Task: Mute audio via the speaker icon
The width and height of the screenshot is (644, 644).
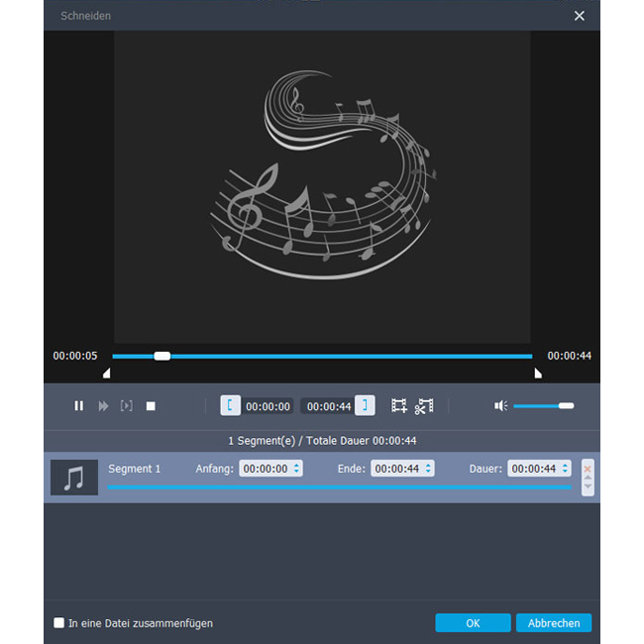Action: pos(501,405)
